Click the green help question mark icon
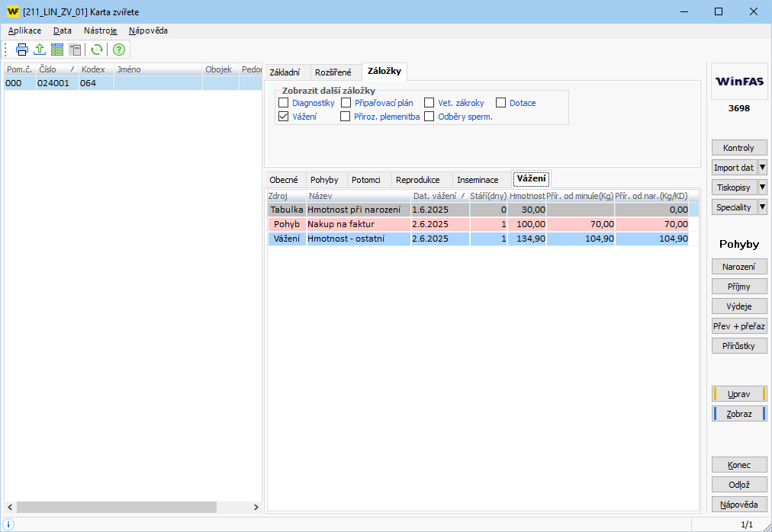This screenshot has height=532, width=772. pyautogui.click(x=119, y=50)
